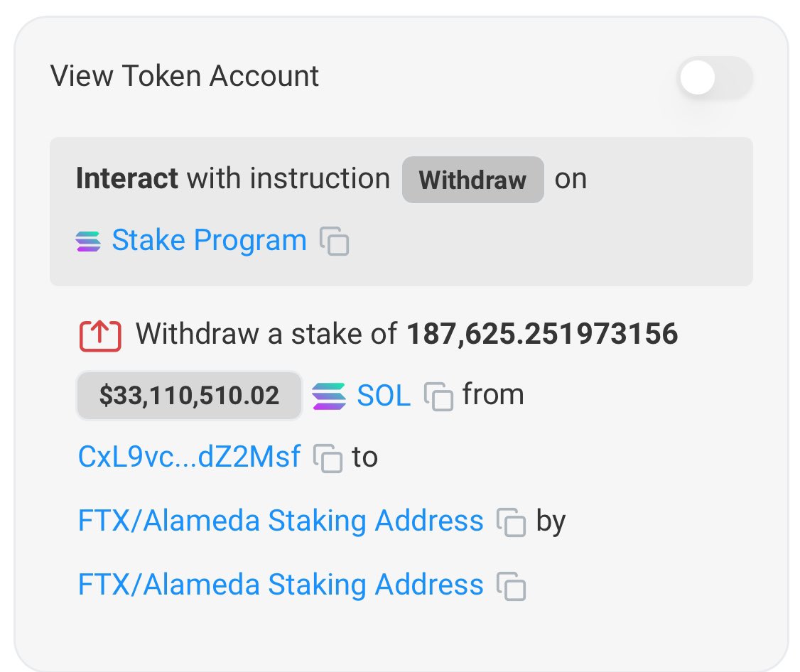
Task: Click the SOL token logo icon
Action: [329, 396]
